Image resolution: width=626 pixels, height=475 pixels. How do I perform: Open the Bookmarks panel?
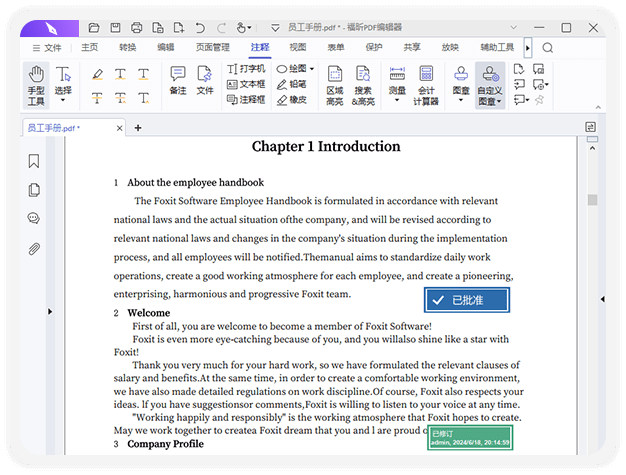[x=34, y=161]
